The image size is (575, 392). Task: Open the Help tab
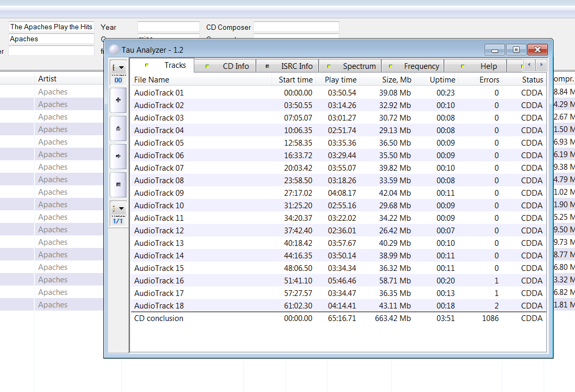point(475,66)
